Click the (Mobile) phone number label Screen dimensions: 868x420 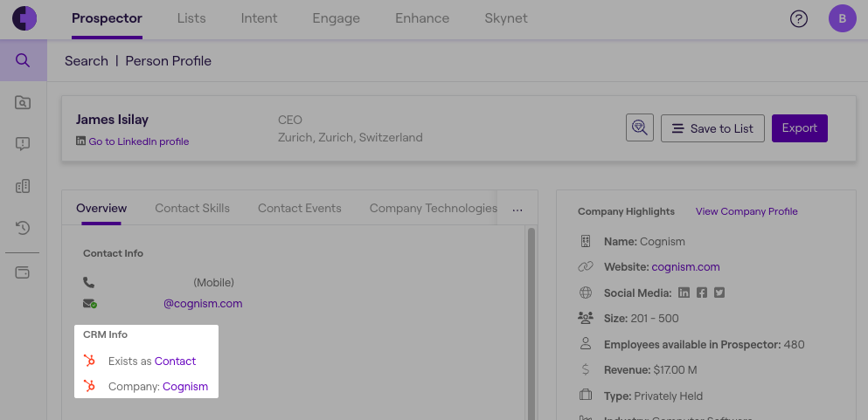[213, 282]
